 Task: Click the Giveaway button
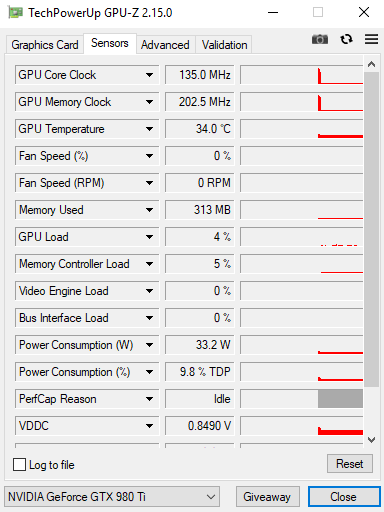[x=267, y=497]
